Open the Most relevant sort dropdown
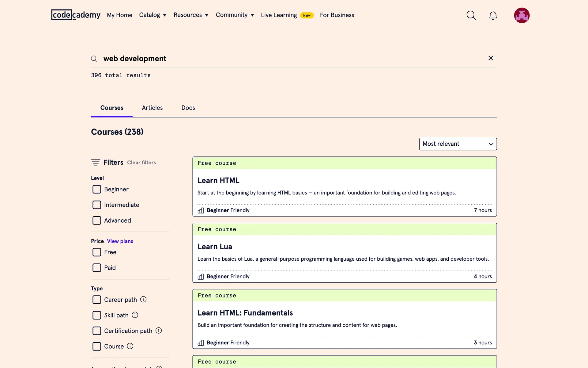Viewport: 588px width, 368px height. coord(458,144)
